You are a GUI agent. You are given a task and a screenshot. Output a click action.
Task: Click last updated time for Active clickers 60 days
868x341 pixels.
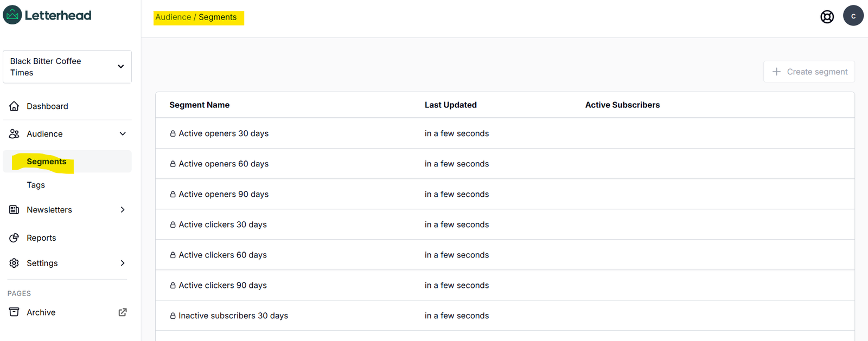click(457, 255)
